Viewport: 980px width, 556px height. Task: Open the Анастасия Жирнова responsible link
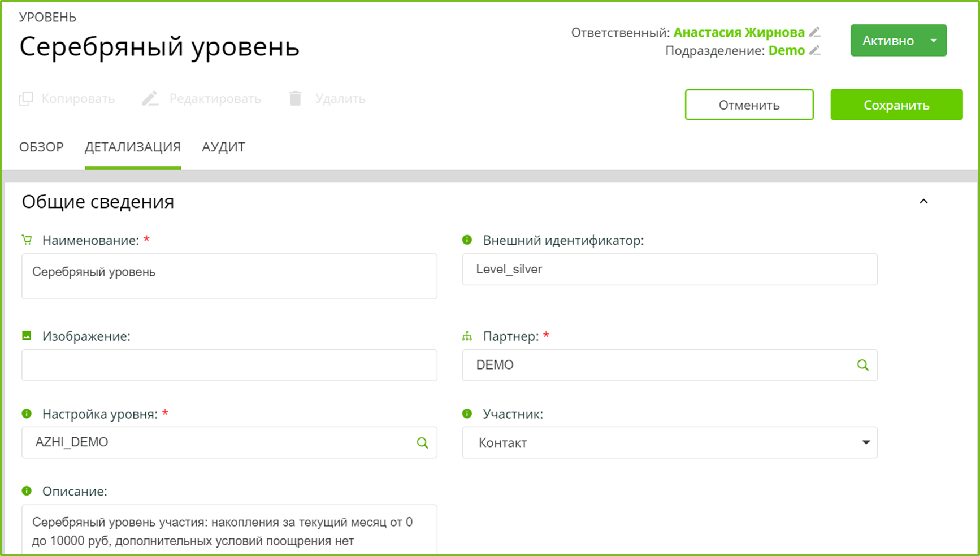click(739, 33)
